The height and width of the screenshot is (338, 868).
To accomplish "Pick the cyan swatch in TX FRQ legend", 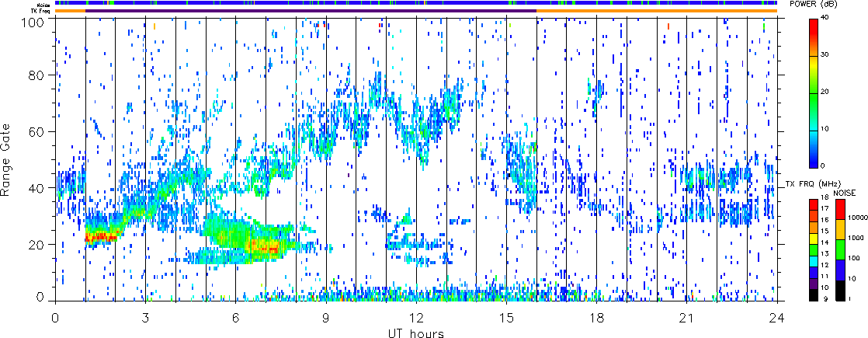I will click(814, 262).
